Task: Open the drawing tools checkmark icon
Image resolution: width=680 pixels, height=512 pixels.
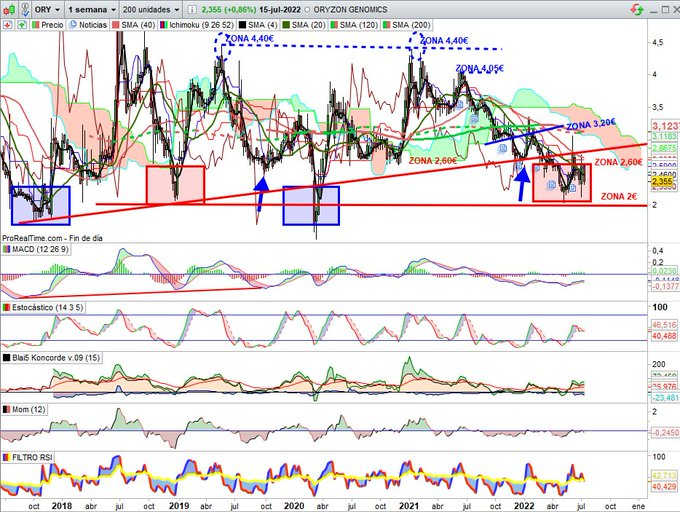Action: 26,9
